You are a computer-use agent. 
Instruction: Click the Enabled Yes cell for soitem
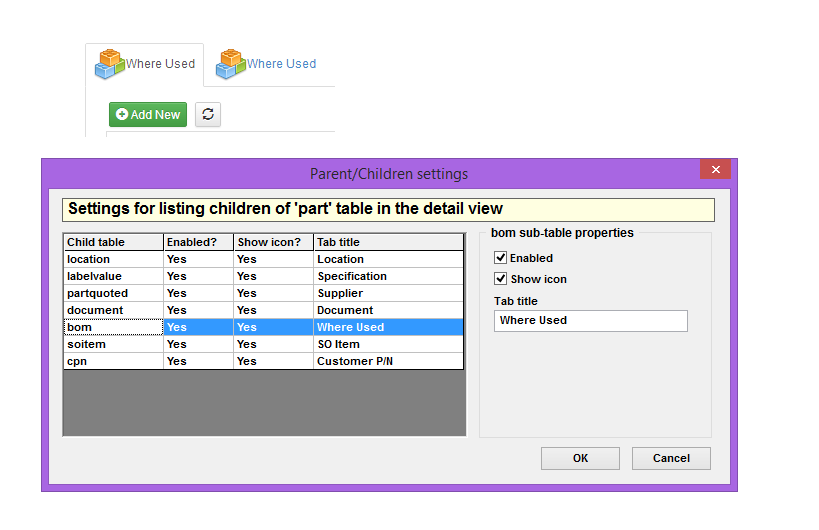(x=198, y=344)
